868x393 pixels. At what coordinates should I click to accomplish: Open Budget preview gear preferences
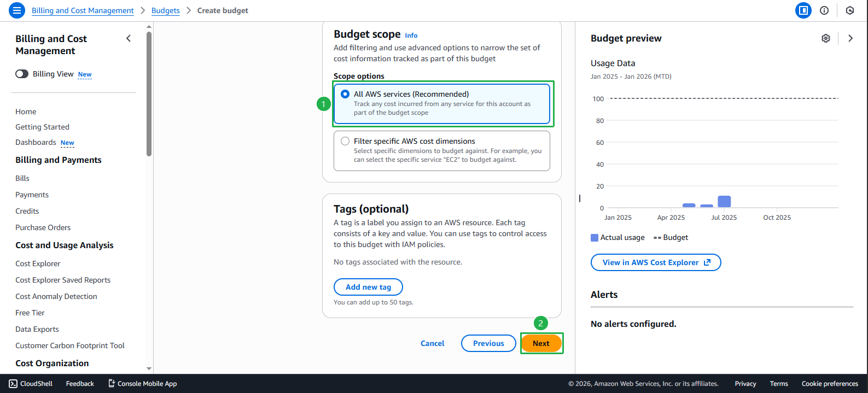pos(826,38)
